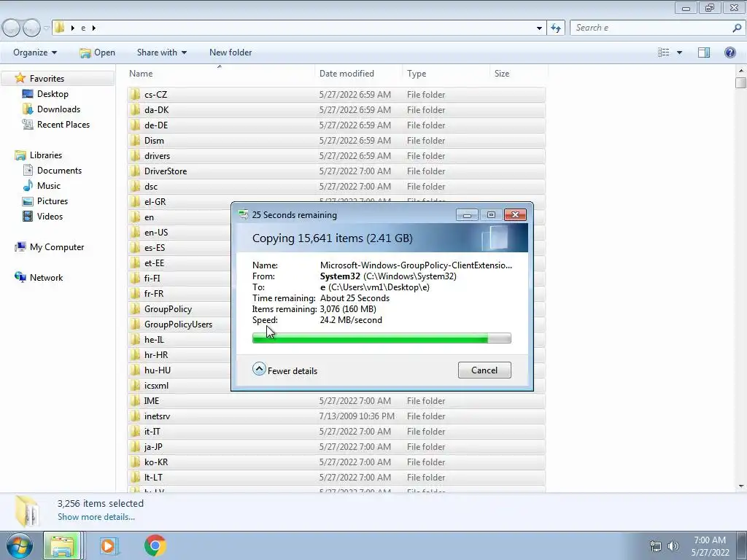This screenshot has height=560, width=747.
Task: Expand the address bar history dropdown arrow
Action: (539, 28)
